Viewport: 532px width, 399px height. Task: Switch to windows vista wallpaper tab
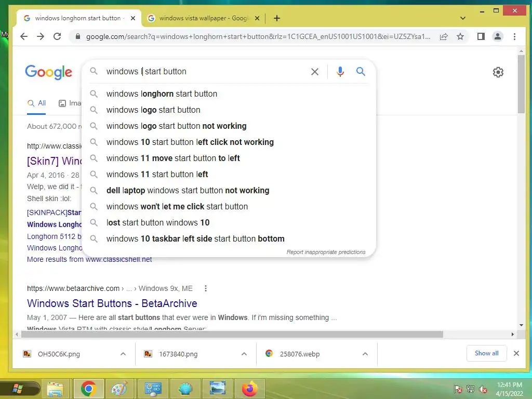click(204, 18)
